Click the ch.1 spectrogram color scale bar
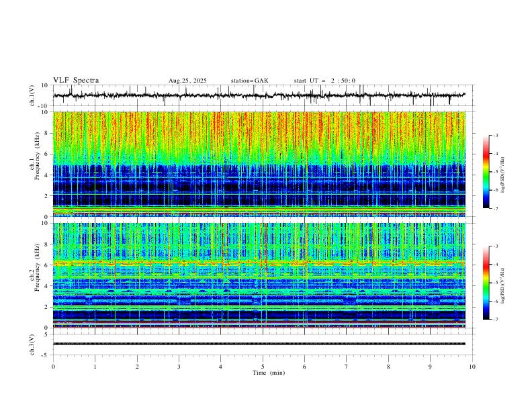The width and height of the screenshot is (532, 411). click(486, 172)
